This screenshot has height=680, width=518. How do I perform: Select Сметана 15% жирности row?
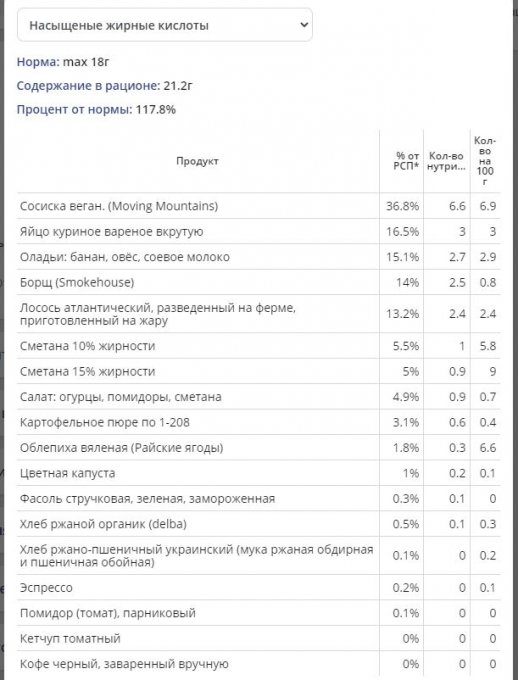tap(259, 372)
